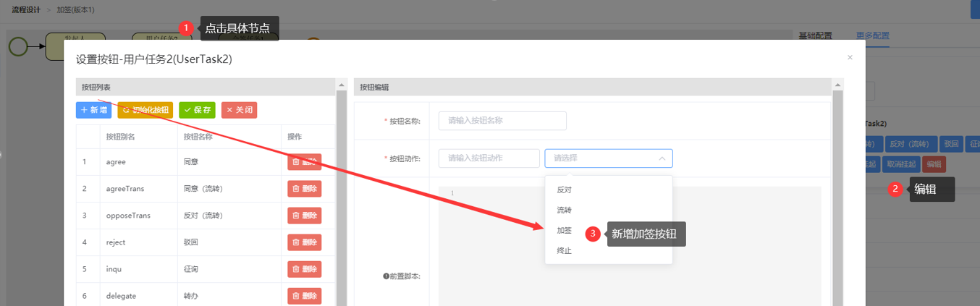This screenshot has width=980, height=306.
Task: Click the table cell 'delegate'
Action: point(139,296)
